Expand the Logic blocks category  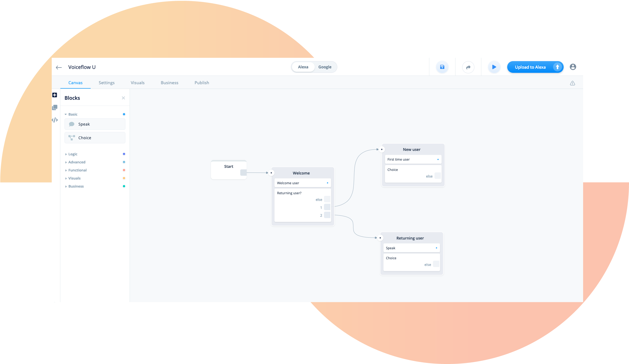(66, 154)
